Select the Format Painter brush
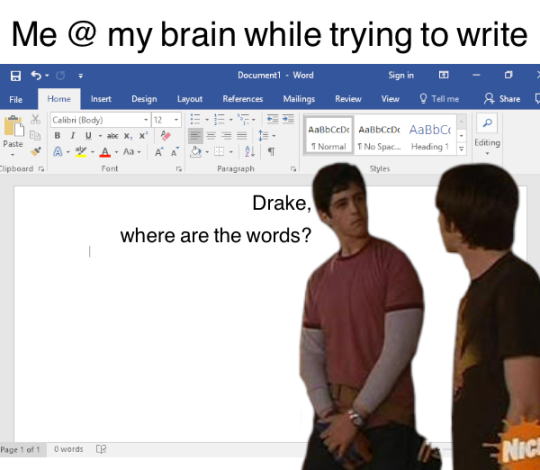Image resolution: width=540 pixels, height=470 pixels. pos(35,151)
